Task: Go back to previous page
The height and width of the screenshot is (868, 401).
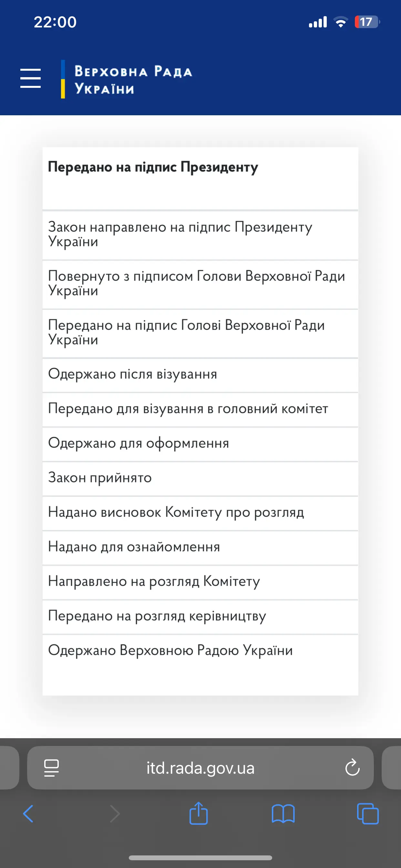Action: (x=28, y=814)
